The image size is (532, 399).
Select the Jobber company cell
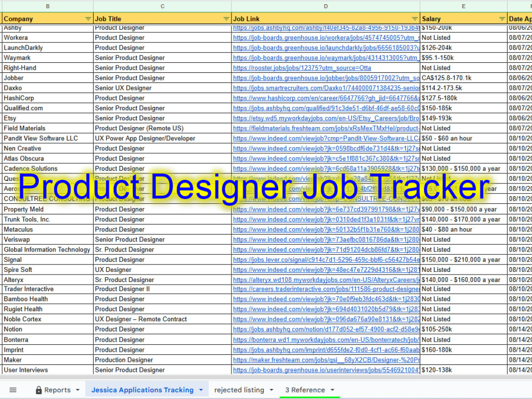tap(47, 78)
